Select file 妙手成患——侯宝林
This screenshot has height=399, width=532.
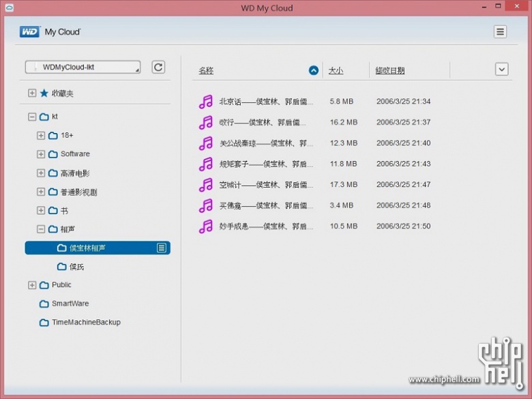pos(266,226)
